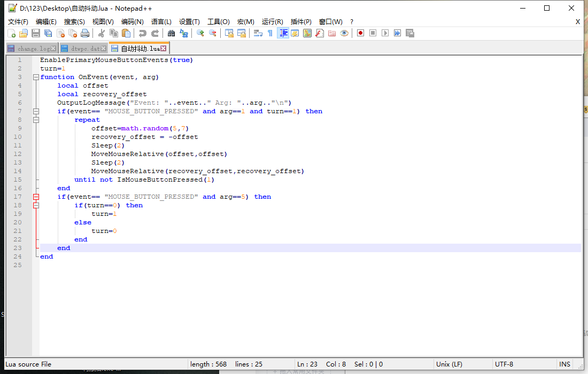Image resolution: width=588 pixels, height=374 pixels.
Task: Click the Save All icon
Action: (48, 33)
